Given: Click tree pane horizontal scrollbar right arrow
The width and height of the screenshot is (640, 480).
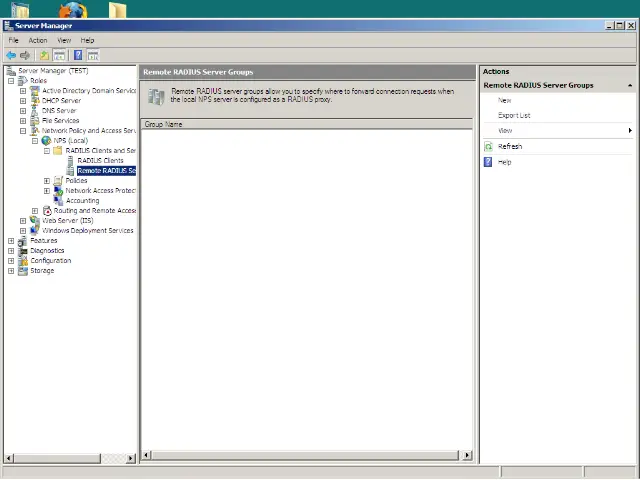Looking at the screenshot, I should [x=131, y=458].
